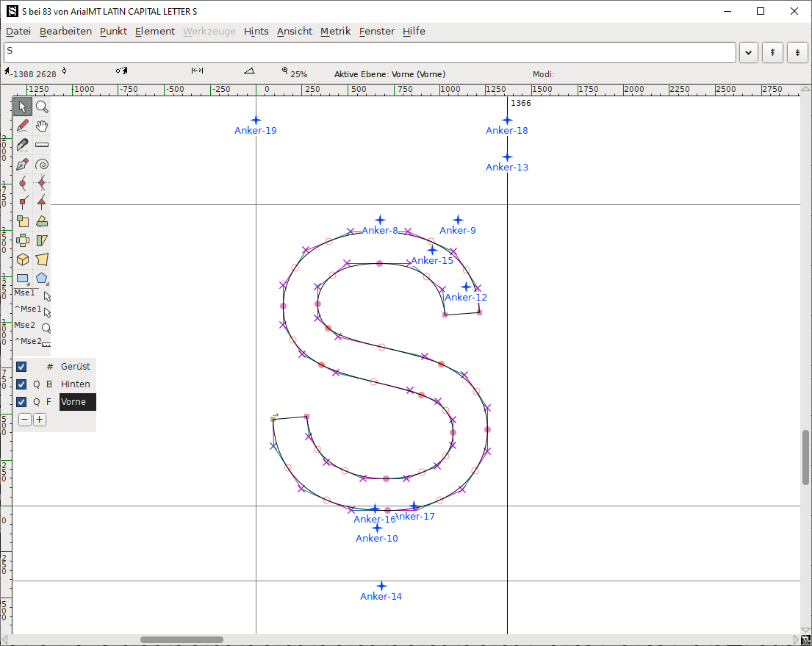The image size is (812, 646).
Task: Toggle visibility of the Gerüst layer
Action: coord(21,366)
